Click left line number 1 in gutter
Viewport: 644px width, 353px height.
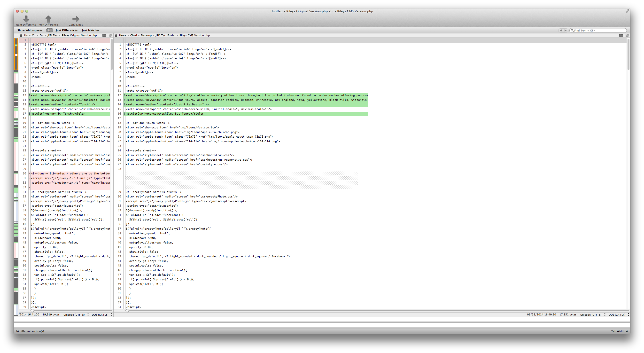pos(25,40)
